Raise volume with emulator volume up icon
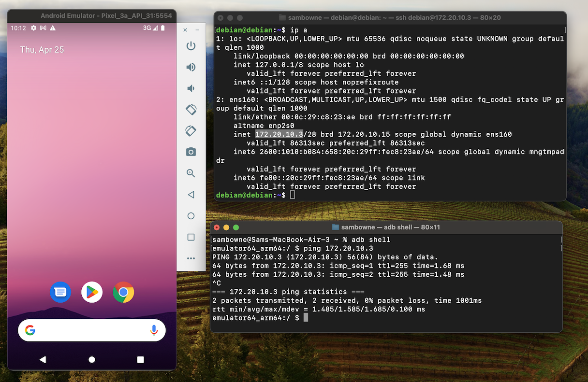Image resolution: width=588 pixels, height=382 pixels. pos(191,67)
